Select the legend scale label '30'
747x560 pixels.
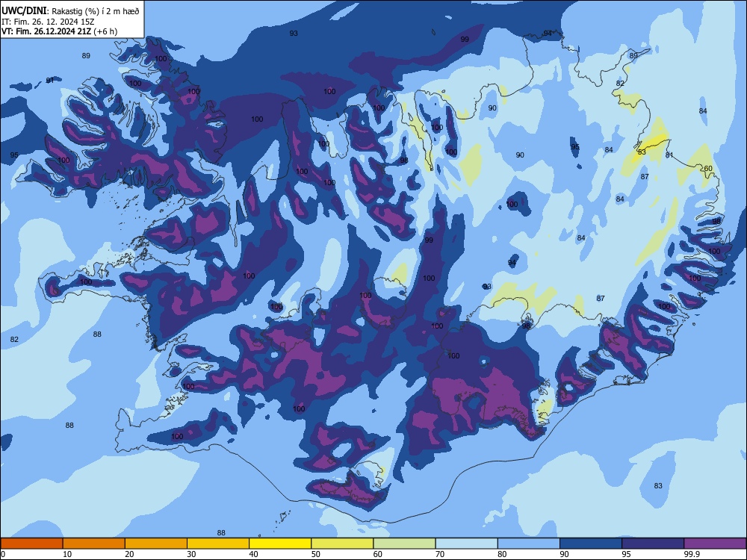pyautogui.click(x=191, y=554)
